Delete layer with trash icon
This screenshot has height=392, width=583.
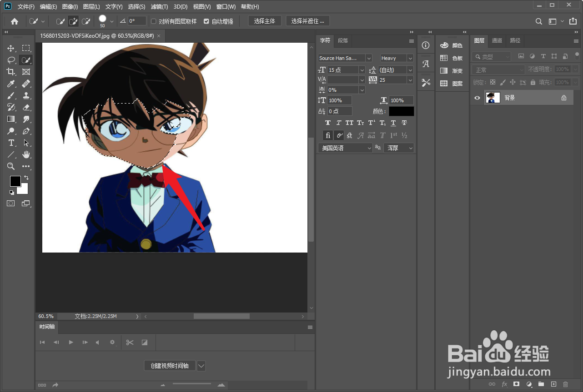[566, 384]
